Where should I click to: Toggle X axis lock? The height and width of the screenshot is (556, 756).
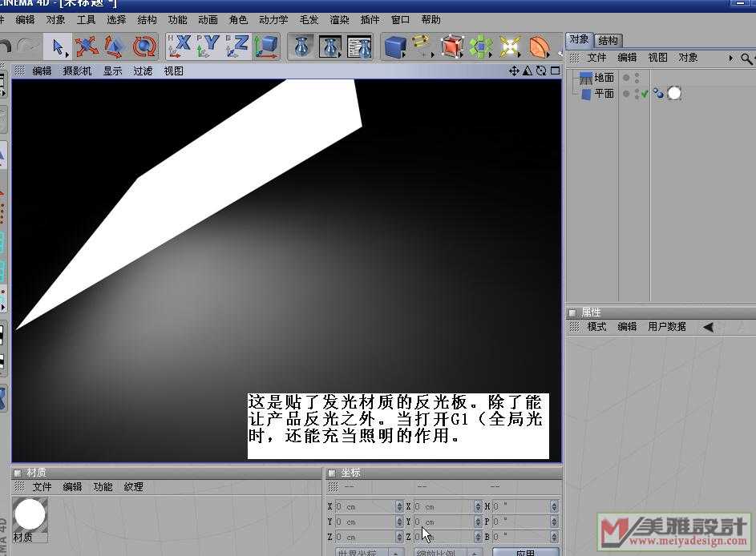pos(180,46)
